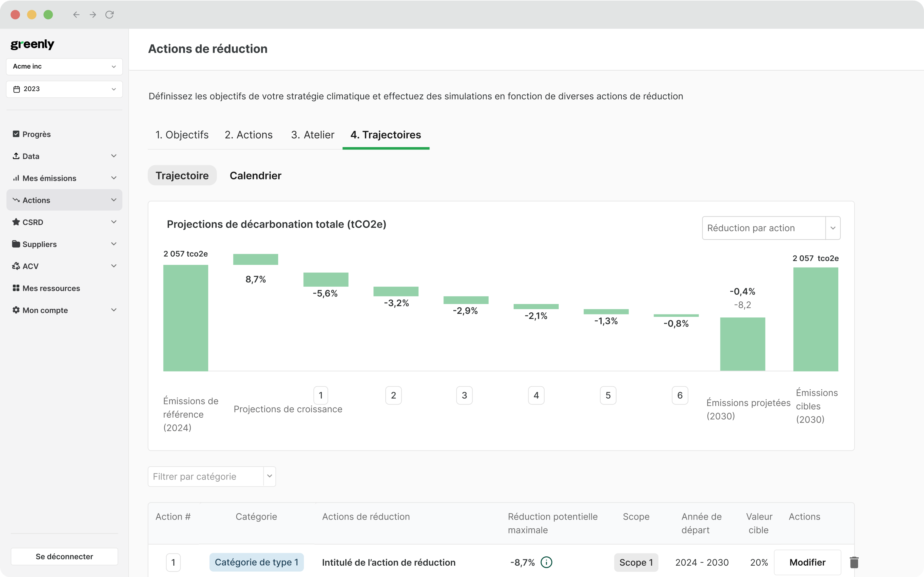Viewport: 924px width, 577px height.
Task: Open Réduction par action dropdown
Action: coord(771,228)
